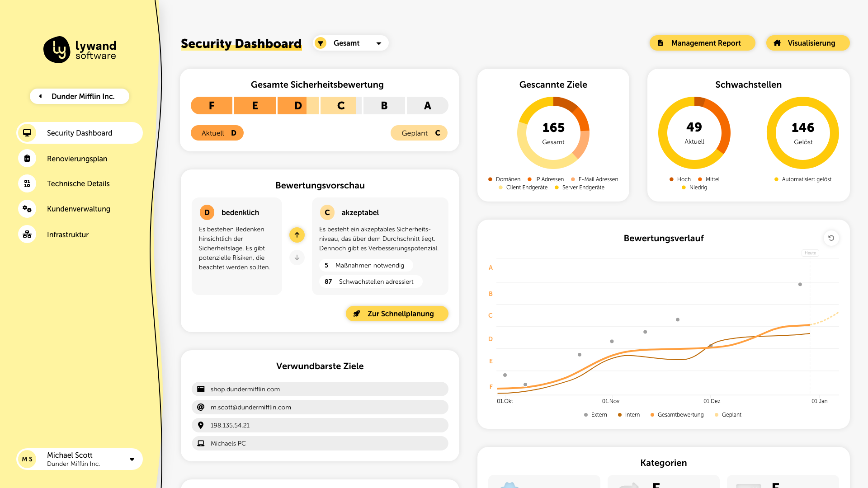Image resolution: width=868 pixels, height=488 pixels.
Task: Open the Management Report
Action: coord(703,43)
